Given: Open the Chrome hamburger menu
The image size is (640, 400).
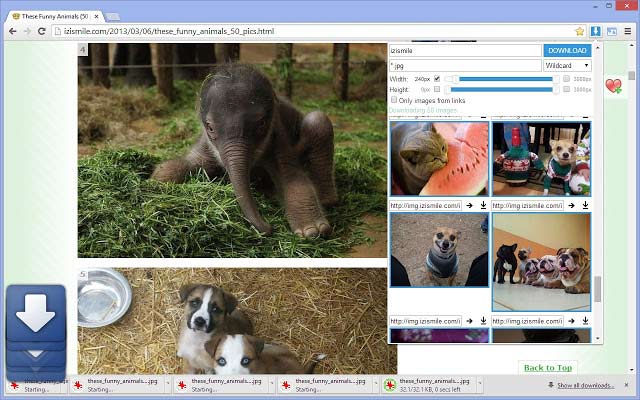Looking at the screenshot, I should tap(626, 31).
